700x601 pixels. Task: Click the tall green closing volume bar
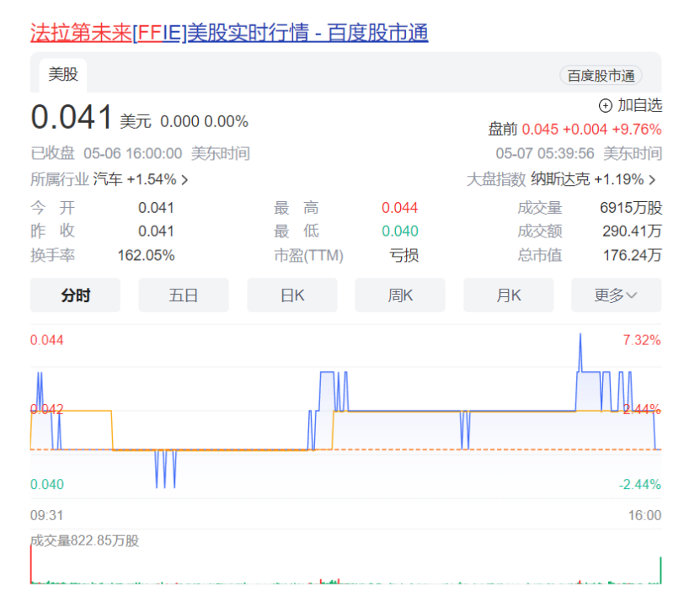660,570
